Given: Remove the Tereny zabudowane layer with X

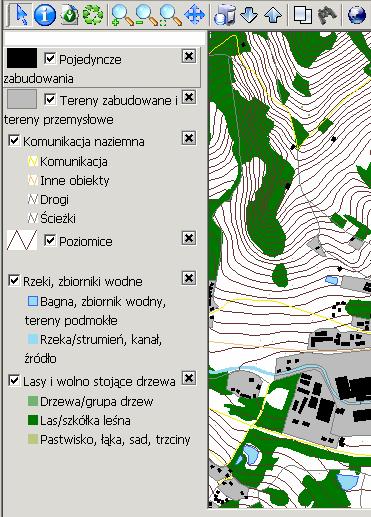Looking at the screenshot, I should point(189,98).
